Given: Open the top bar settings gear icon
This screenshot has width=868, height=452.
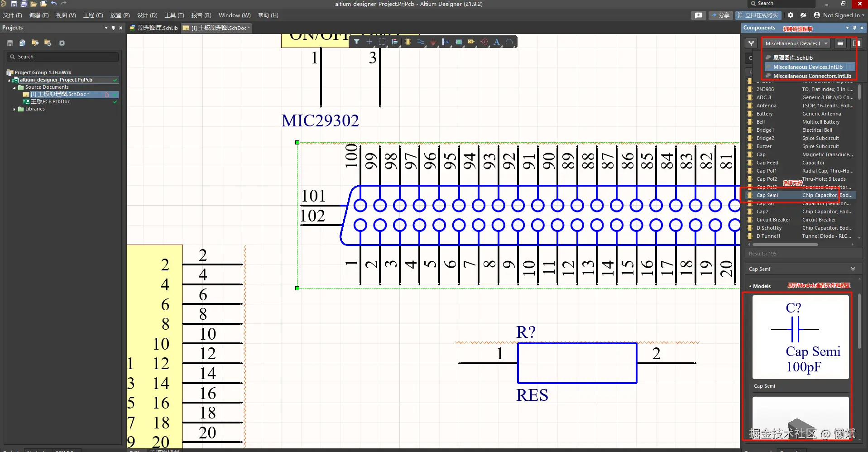Looking at the screenshot, I should [x=791, y=15].
